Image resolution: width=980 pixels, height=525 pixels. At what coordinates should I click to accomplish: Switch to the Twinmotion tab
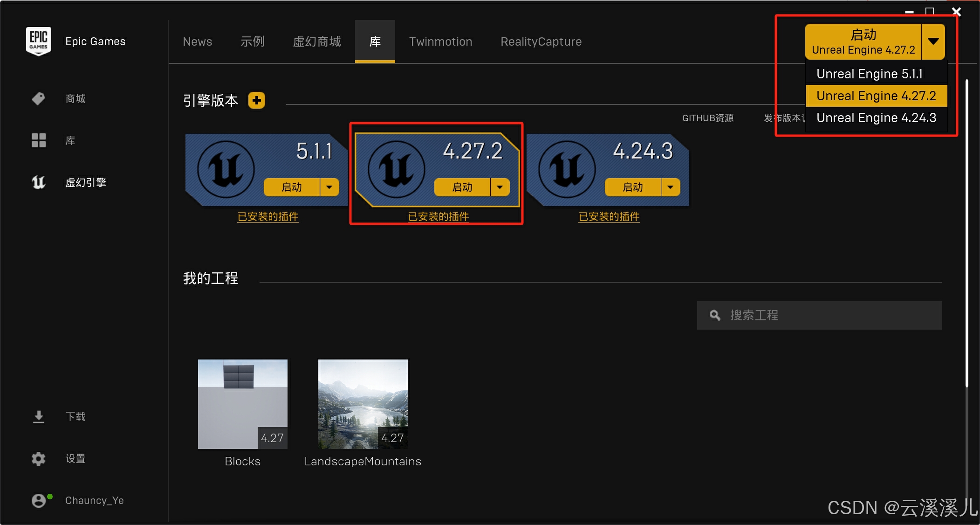[x=440, y=41]
